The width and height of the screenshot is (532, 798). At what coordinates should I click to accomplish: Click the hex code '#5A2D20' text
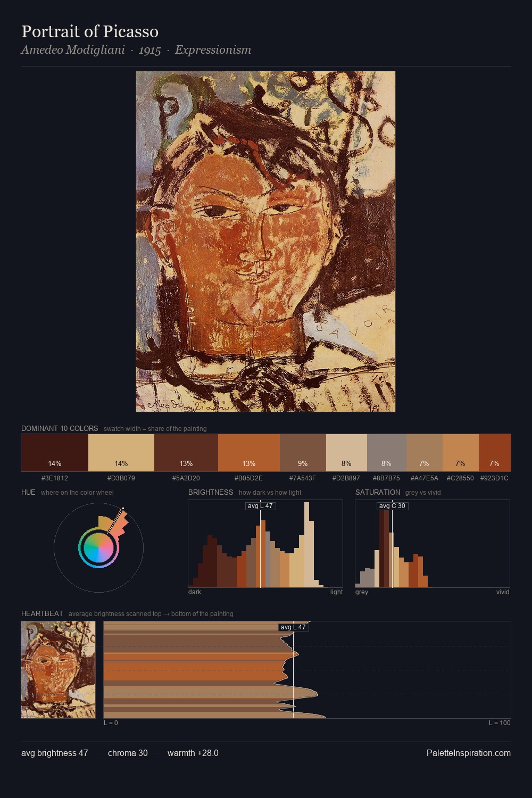pos(186,478)
